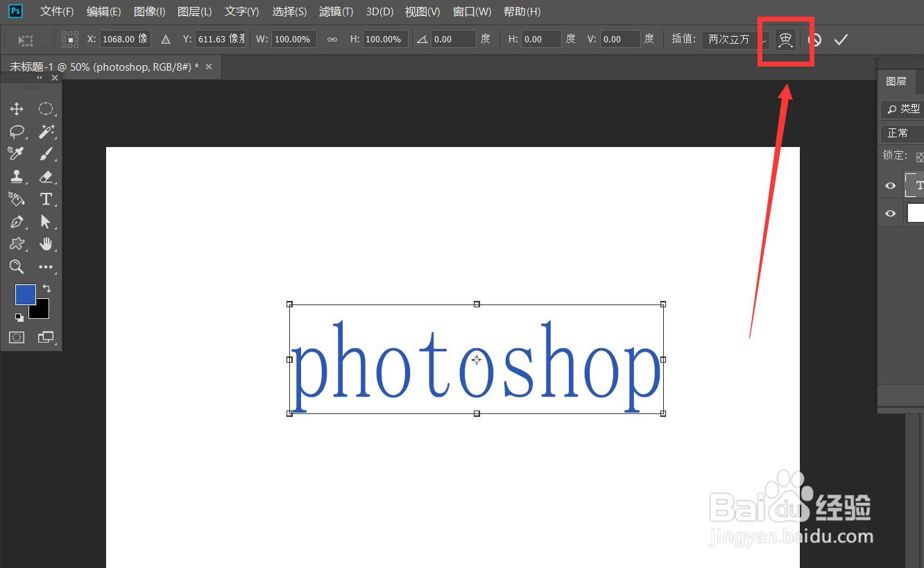This screenshot has width=924, height=568.
Task: Select the Clone Stamp tool
Action: [x=17, y=176]
